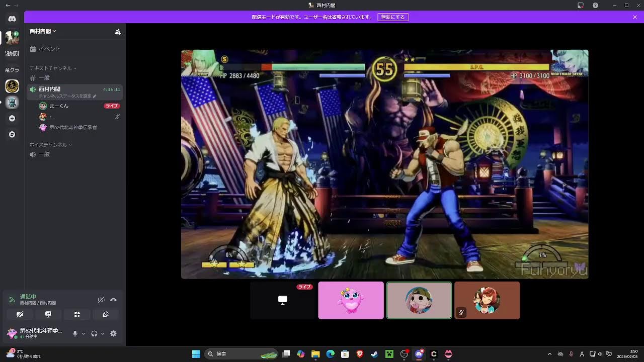
Task: Open the user profile 第62代北斗神拳… in user panel
Action: pos(35,333)
